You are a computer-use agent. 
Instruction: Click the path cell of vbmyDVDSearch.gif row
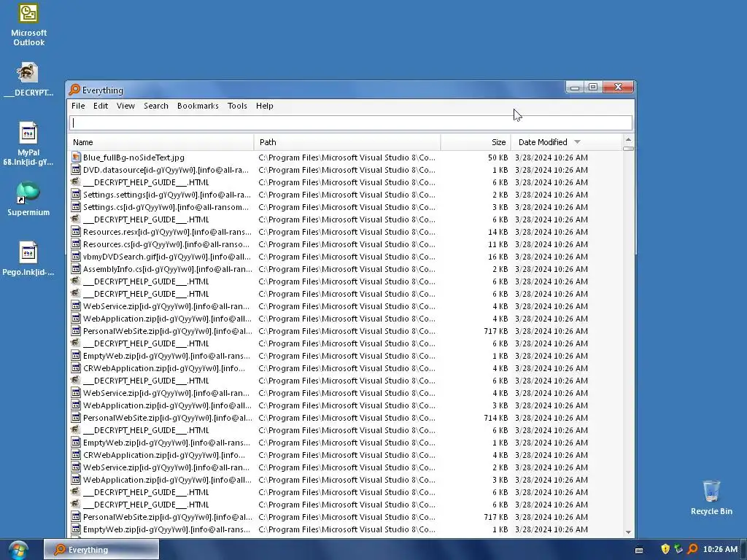click(x=347, y=256)
